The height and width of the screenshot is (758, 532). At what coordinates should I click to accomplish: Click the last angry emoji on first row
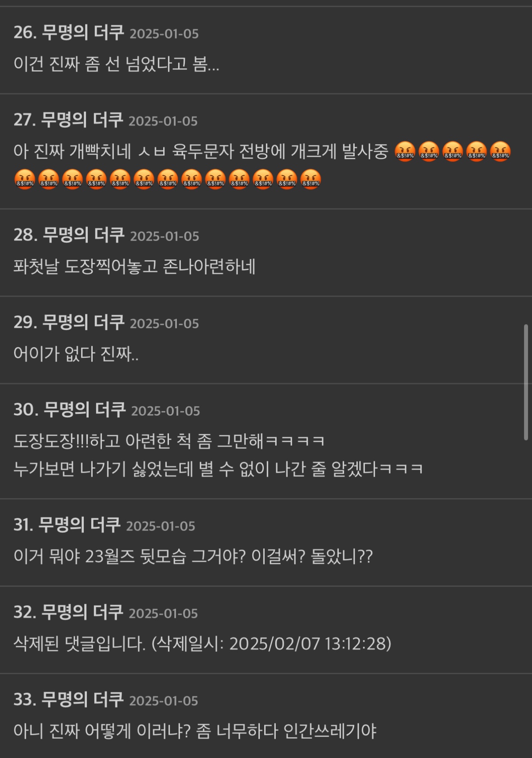501,152
